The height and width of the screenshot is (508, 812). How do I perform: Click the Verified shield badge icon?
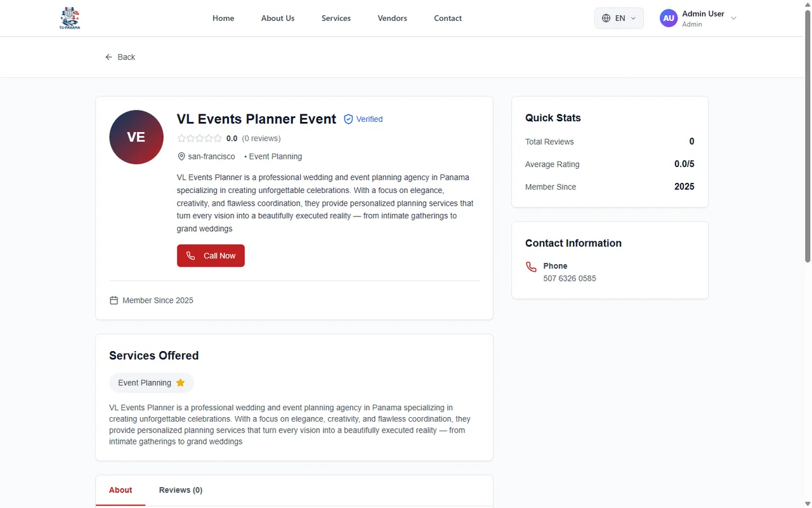pyautogui.click(x=348, y=119)
